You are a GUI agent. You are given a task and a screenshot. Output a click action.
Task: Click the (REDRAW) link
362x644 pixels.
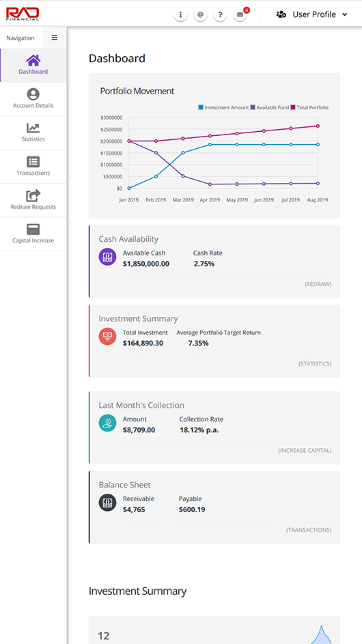318,284
